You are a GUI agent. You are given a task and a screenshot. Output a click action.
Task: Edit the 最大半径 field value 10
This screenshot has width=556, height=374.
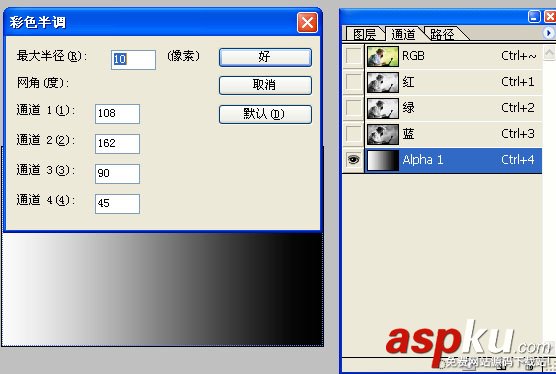pos(133,59)
